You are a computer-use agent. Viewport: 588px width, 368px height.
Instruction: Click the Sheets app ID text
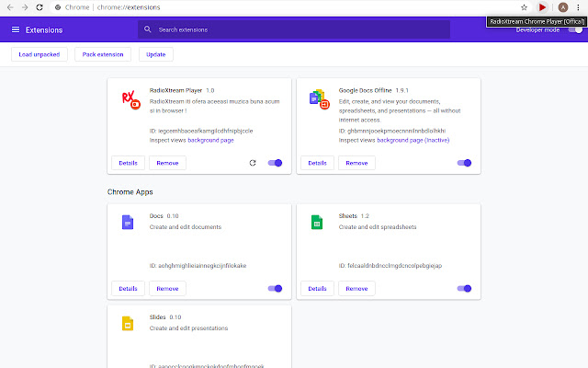[390, 266]
